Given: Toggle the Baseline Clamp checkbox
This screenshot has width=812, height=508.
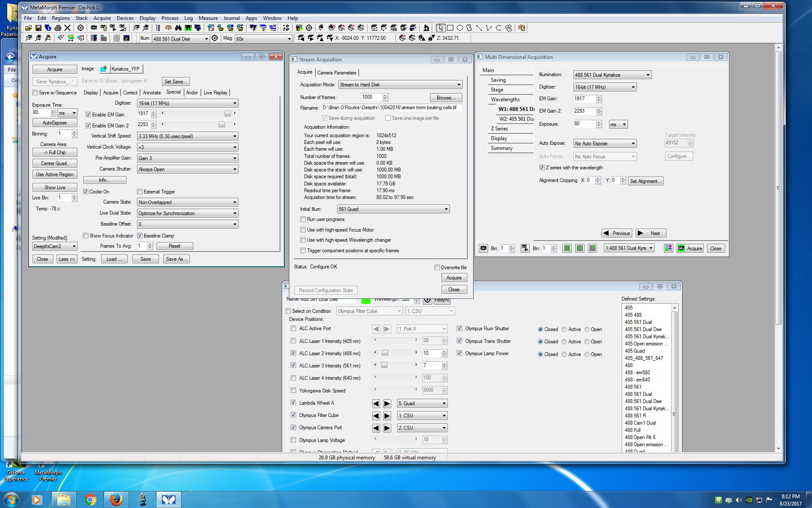Looking at the screenshot, I should 140,236.
